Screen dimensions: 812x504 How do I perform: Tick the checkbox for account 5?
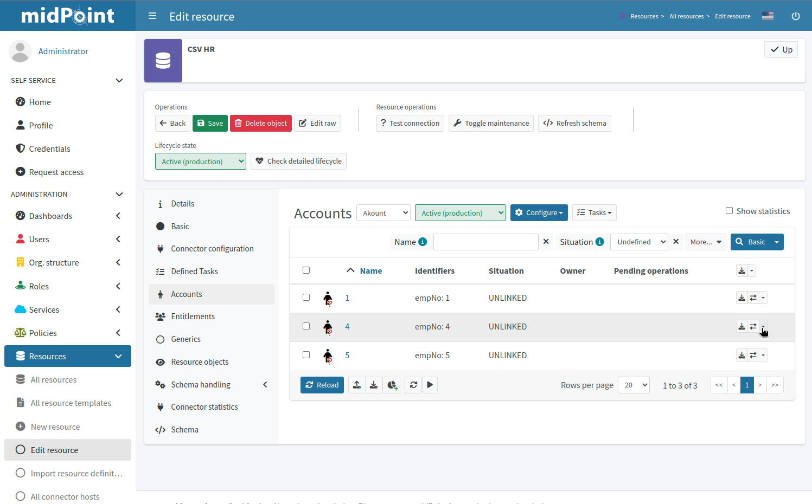pyautogui.click(x=306, y=354)
